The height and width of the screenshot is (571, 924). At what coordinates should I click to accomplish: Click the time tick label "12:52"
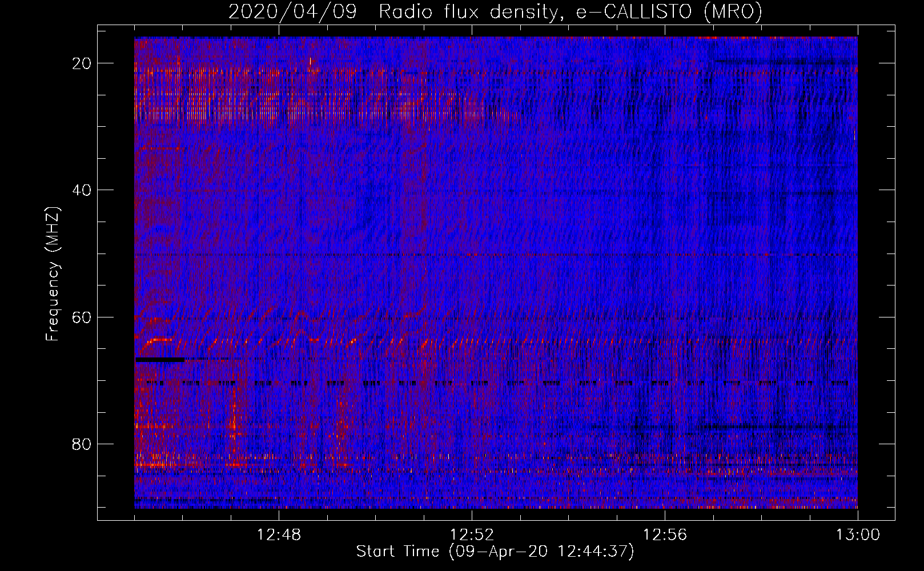(x=472, y=535)
